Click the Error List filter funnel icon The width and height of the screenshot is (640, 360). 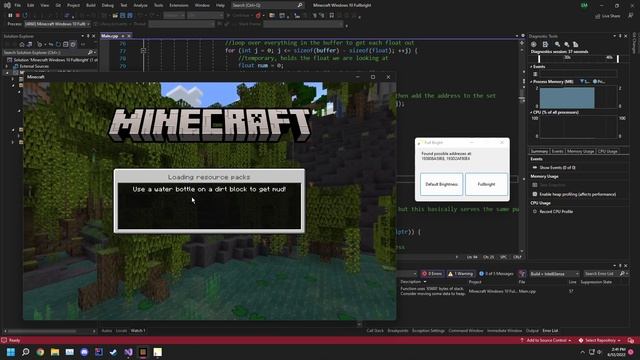(522, 273)
